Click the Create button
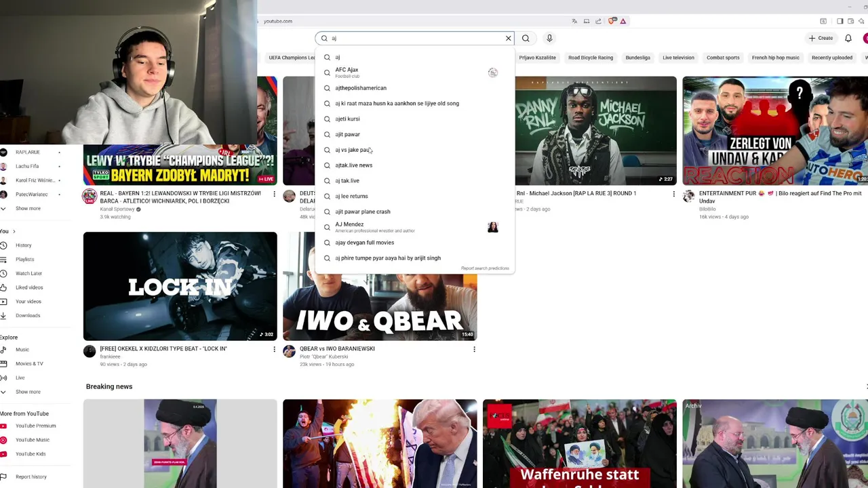This screenshot has height=488, width=868. click(821, 38)
